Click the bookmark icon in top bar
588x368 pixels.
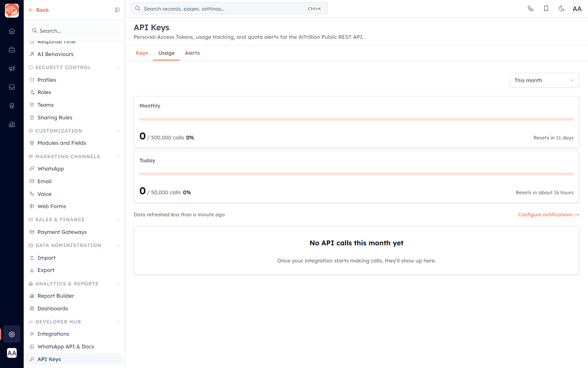[546, 9]
